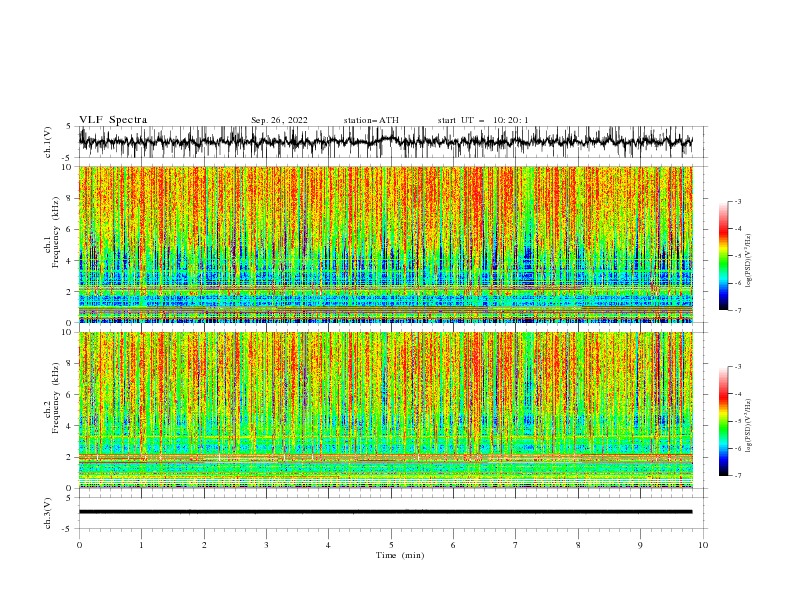Click the time axis tick label 8
Image resolution: width=792 pixels, height=612 pixels.
pos(578,545)
